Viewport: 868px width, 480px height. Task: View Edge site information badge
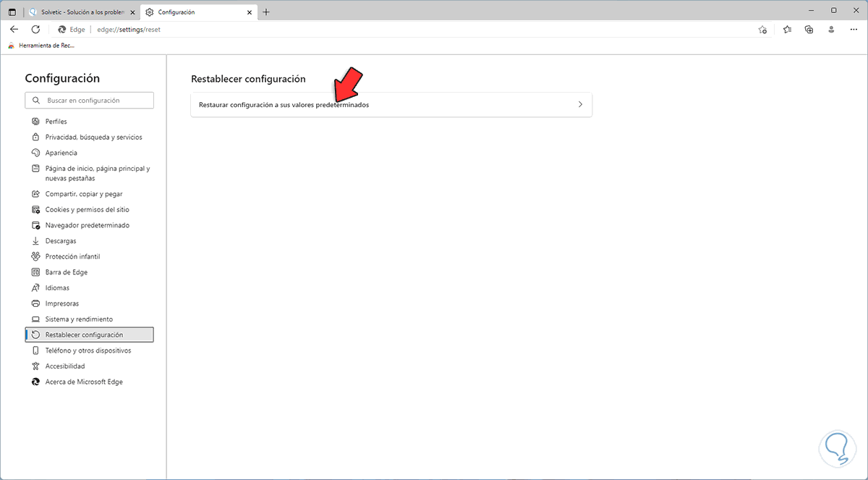click(72, 30)
